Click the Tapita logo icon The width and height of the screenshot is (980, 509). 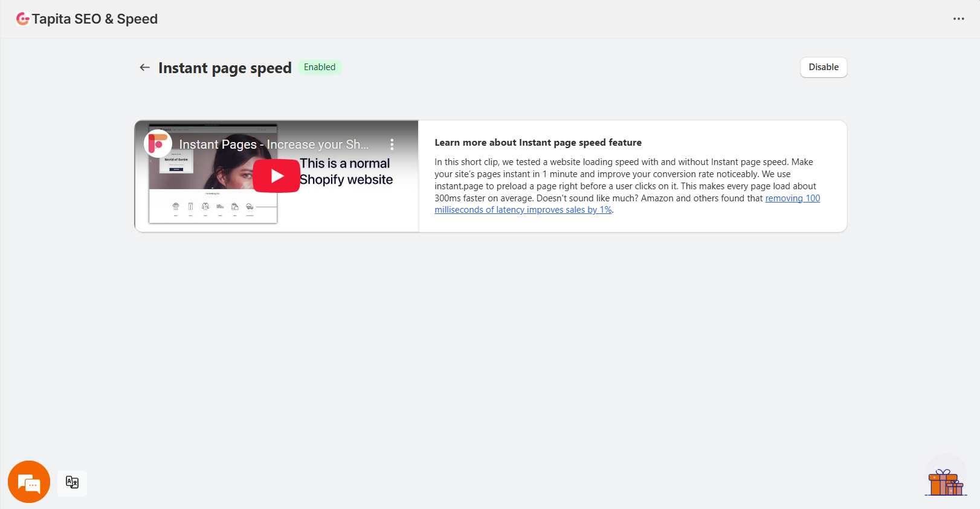23,19
